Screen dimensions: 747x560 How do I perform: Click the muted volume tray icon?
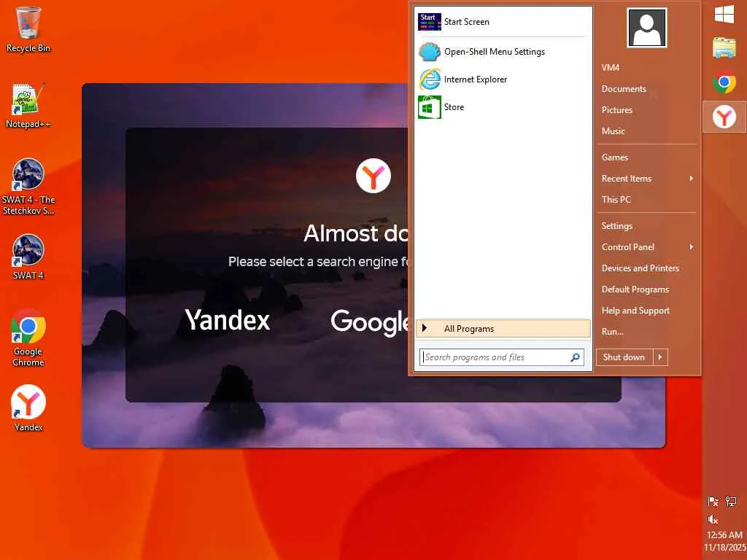pyautogui.click(x=713, y=519)
